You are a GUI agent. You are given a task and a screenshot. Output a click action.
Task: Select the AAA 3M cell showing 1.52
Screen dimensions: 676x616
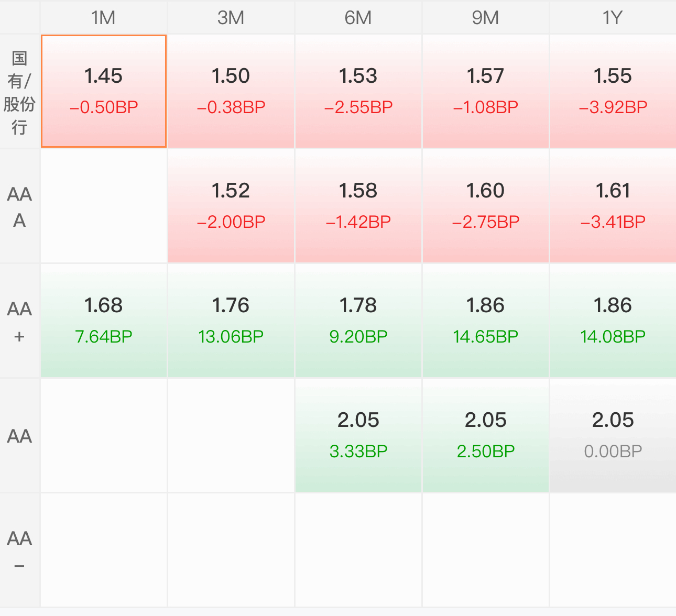(231, 206)
